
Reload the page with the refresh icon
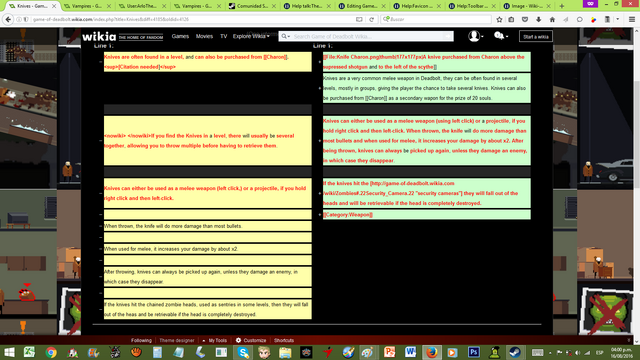[371, 19]
